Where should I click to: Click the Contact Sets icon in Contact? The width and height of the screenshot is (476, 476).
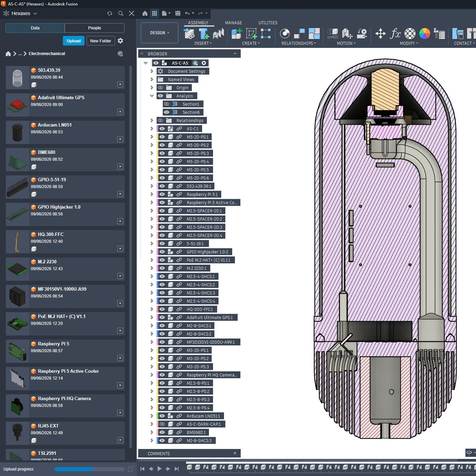pos(458,34)
